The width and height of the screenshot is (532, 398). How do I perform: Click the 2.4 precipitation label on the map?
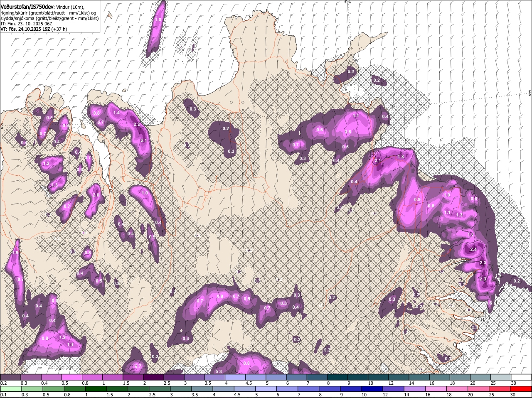pyautogui.click(x=473, y=250)
